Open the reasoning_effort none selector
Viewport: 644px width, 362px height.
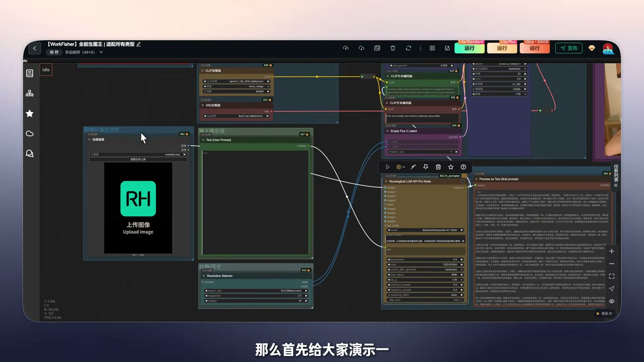pos(425,295)
